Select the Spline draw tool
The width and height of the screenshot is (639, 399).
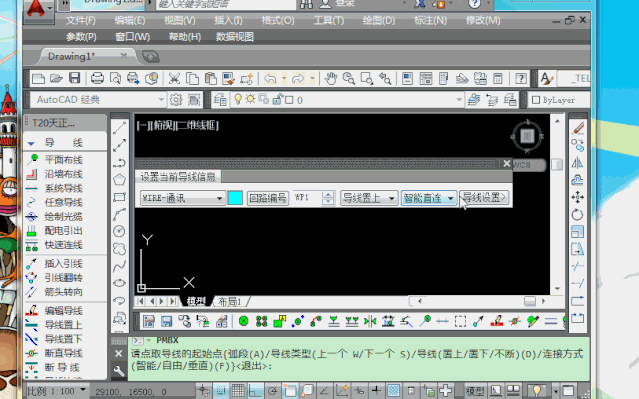click(119, 266)
